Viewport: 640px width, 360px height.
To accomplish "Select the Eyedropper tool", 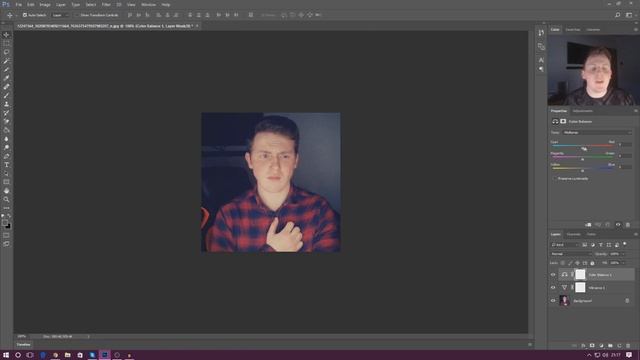I will [x=7, y=78].
